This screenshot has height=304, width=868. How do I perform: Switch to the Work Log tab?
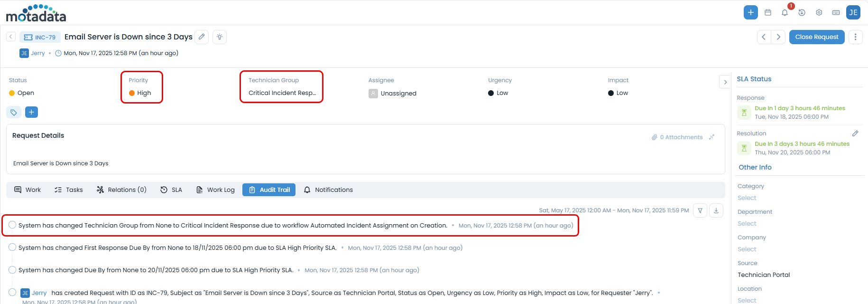(216, 190)
